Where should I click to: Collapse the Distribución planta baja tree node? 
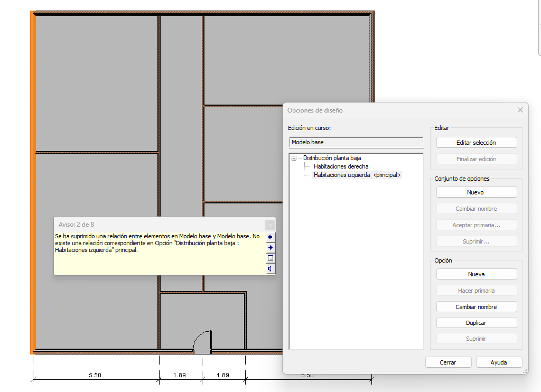click(x=294, y=158)
